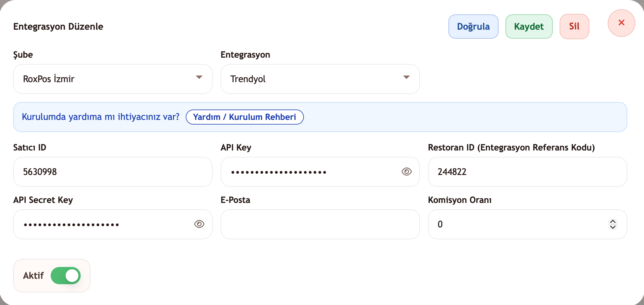The width and height of the screenshot is (644, 305).
Task: Save changes with Kaydet button
Action: click(x=529, y=27)
